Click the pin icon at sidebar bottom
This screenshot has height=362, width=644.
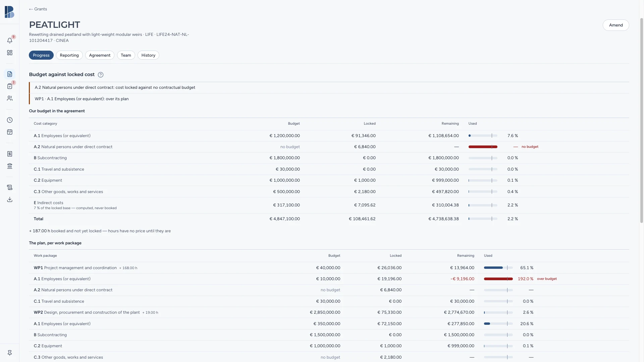pos(10,353)
